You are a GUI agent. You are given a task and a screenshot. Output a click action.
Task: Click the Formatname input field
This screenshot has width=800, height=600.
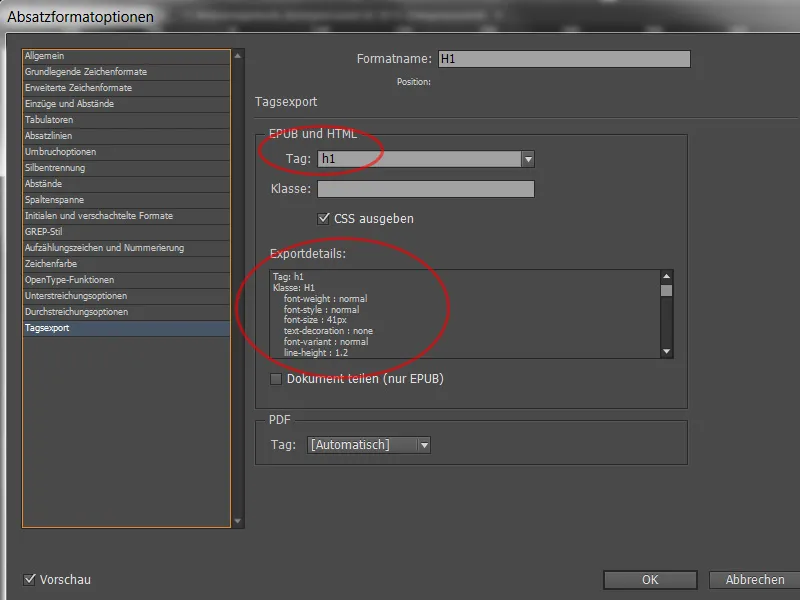coord(564,59)
